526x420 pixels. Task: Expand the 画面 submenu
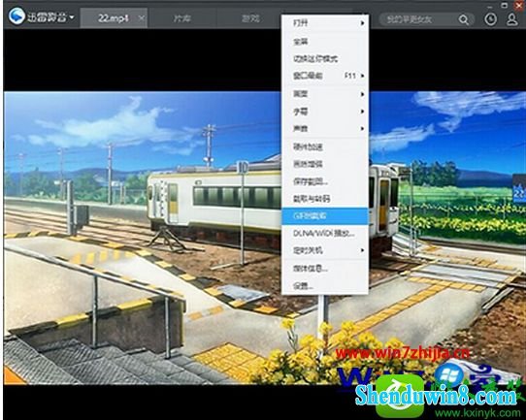(x=325, y=94)
